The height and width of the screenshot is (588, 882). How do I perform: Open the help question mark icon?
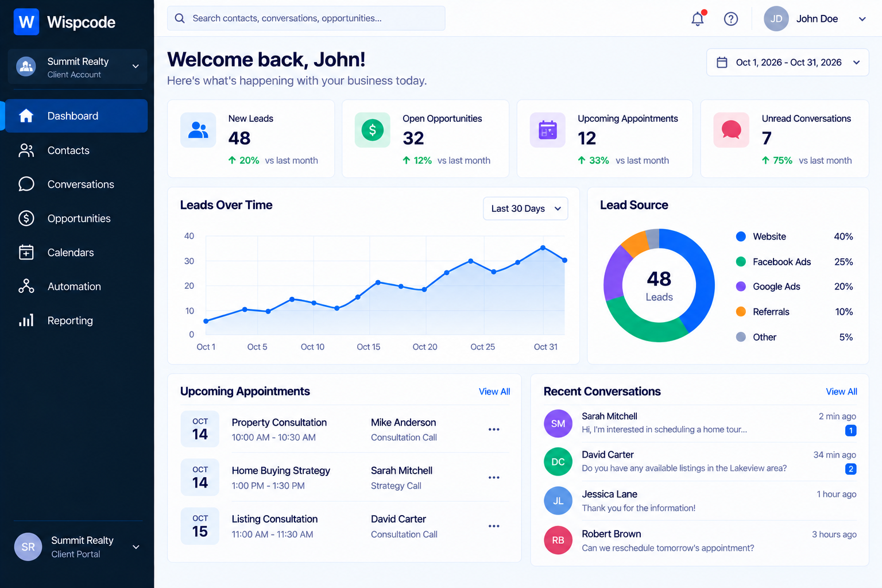731,19
